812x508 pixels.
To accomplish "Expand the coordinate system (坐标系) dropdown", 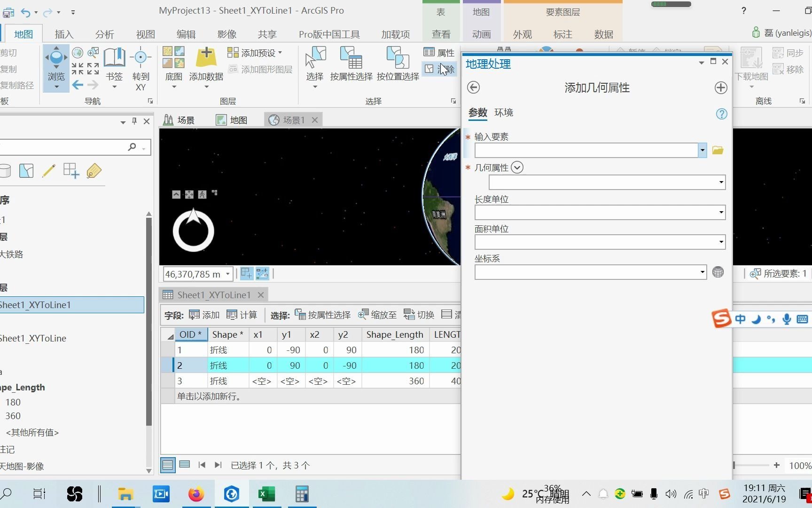I will coord(702,272).
